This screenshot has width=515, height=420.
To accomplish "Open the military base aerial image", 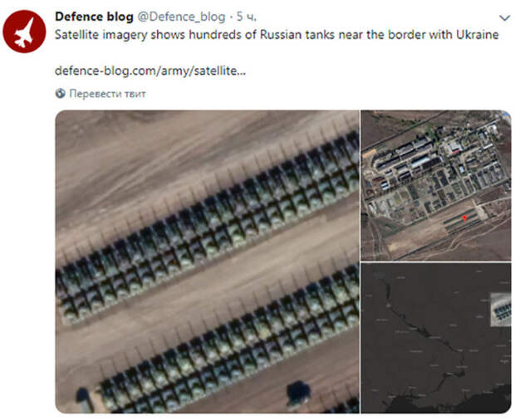I will (x=436, y=185).
